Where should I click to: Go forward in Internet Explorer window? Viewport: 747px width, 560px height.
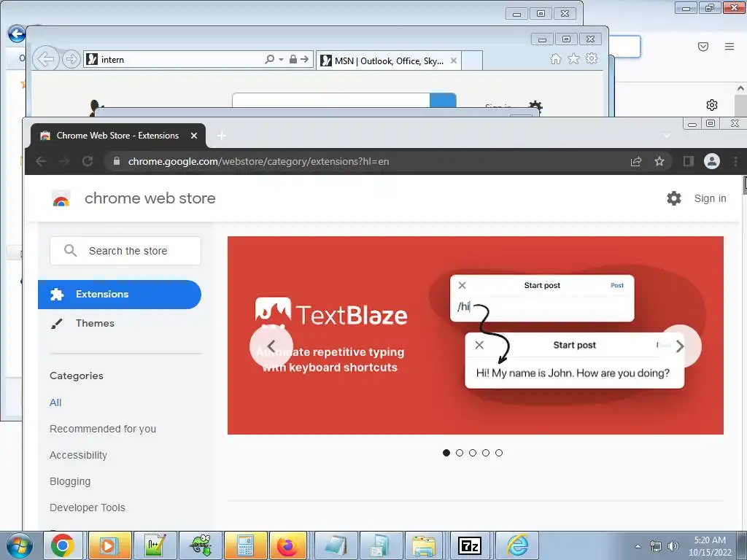tap(71, 59)
